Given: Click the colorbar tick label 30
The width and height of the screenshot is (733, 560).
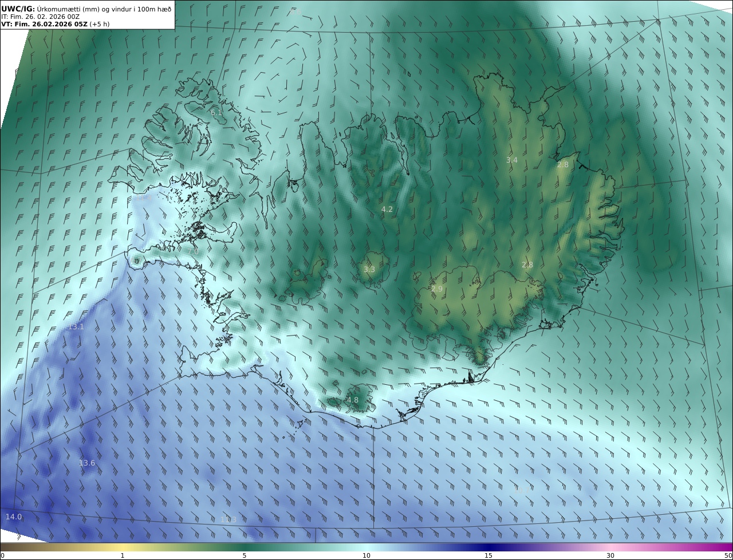Looking at the screenshot, I should click(x=610, y=555).
